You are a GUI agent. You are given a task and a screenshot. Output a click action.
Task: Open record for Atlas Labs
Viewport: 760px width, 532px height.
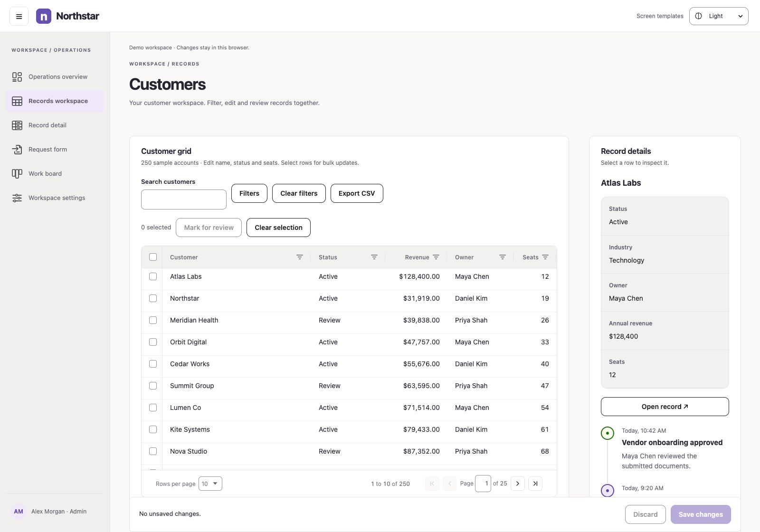(x=665, y=407)
